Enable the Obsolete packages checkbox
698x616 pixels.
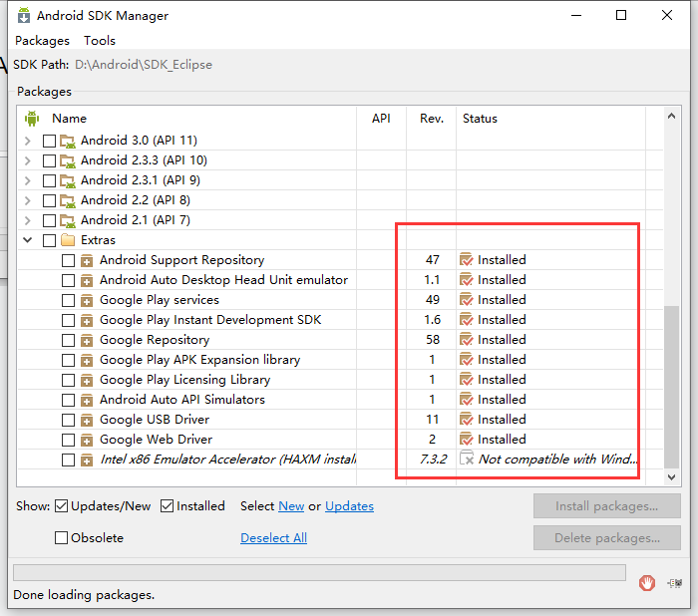(61, 537)
